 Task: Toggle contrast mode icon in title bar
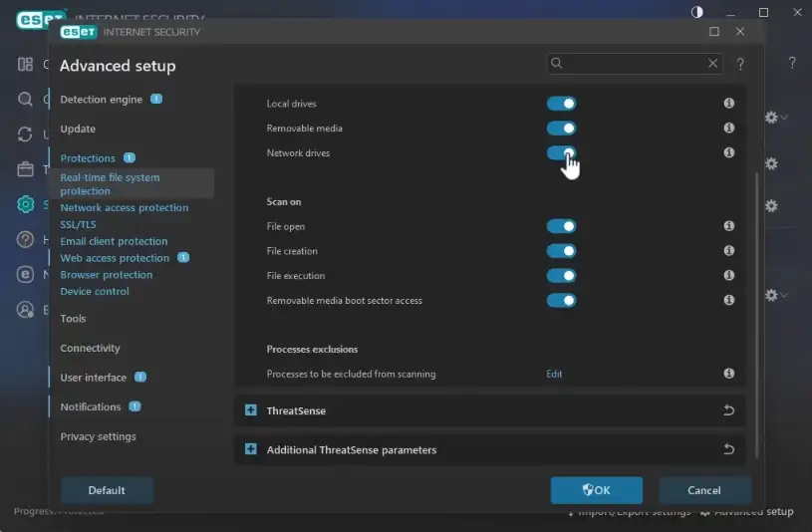[x=696, y=12]
